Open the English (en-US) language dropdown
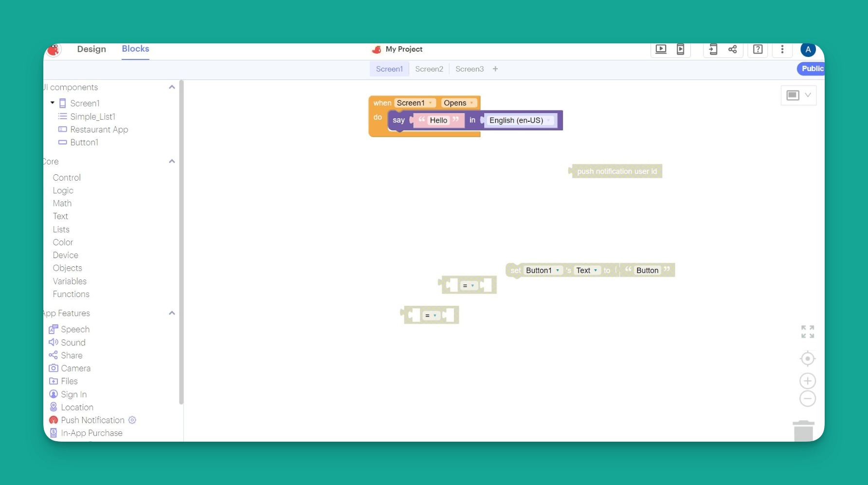The image size is (868, 485). (x=520, y=120)
